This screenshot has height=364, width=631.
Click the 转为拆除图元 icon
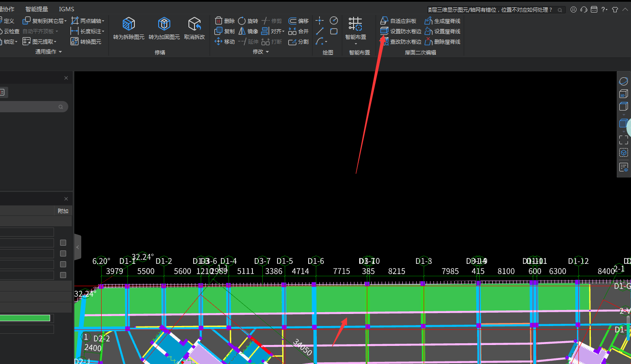pyautogui.click(x=129, y=24)
